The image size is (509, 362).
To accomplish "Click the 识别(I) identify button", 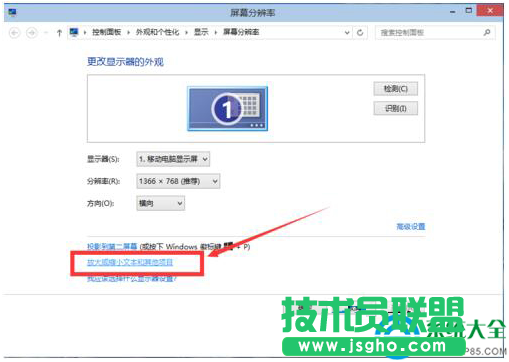I will [395, 108].
